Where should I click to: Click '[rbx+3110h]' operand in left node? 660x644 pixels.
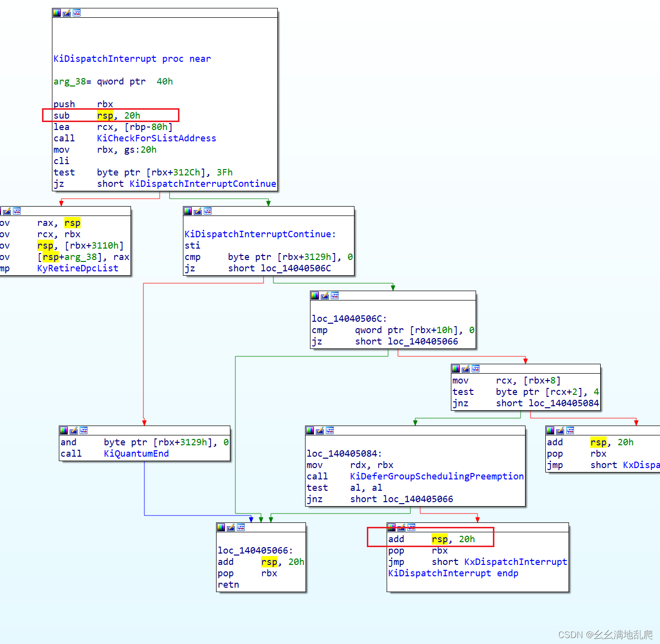point(94,246)
